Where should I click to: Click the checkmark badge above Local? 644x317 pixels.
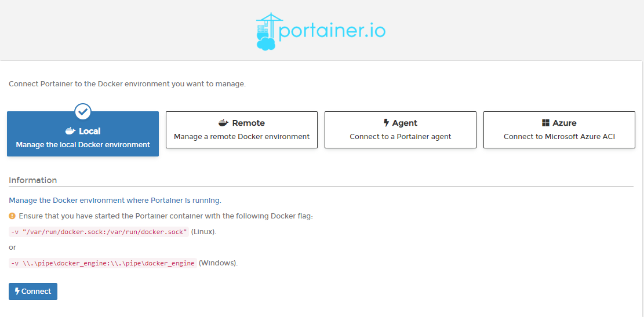[x=83, y=111]
